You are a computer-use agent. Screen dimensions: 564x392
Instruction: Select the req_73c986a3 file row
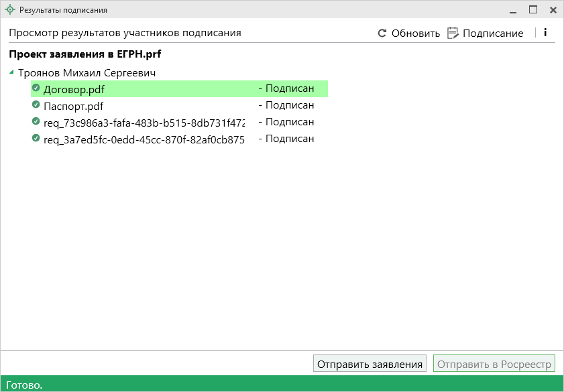(144, 123)
